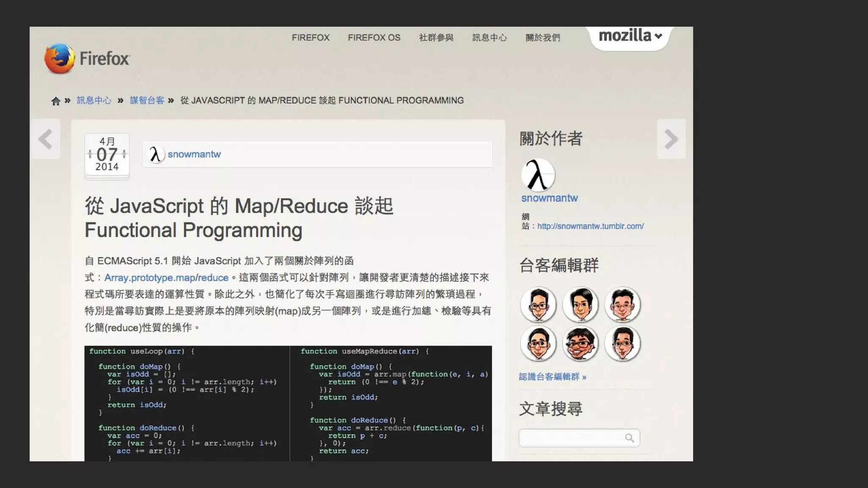Click the article search input field
Screen dimensions: 868x488
tap(570, 438)
